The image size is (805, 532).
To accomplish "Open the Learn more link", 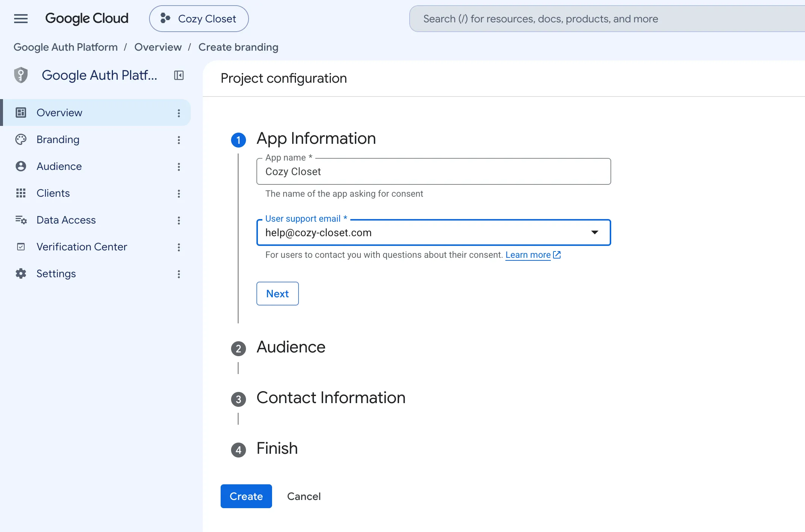I will point(528,255).
